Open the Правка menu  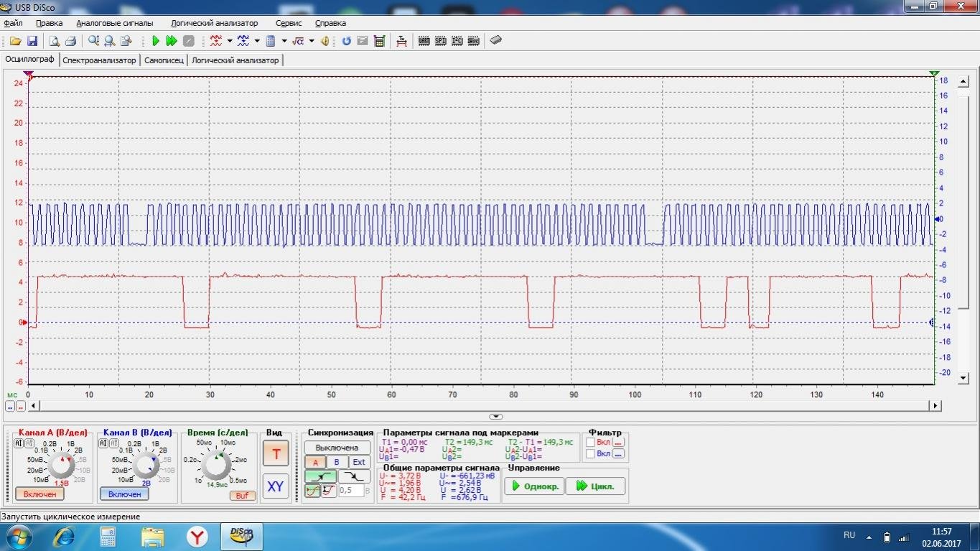click(x=49, y=23)
